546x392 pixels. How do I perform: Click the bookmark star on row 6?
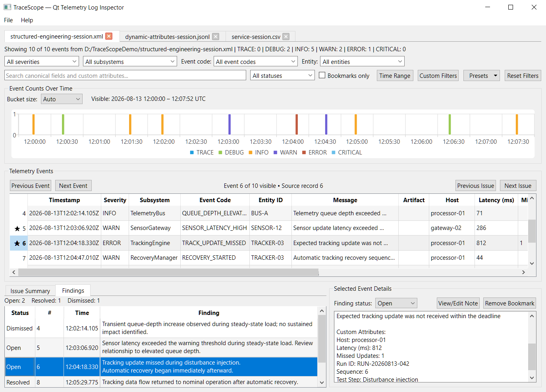pyautogui.click(x=17, y=243)
